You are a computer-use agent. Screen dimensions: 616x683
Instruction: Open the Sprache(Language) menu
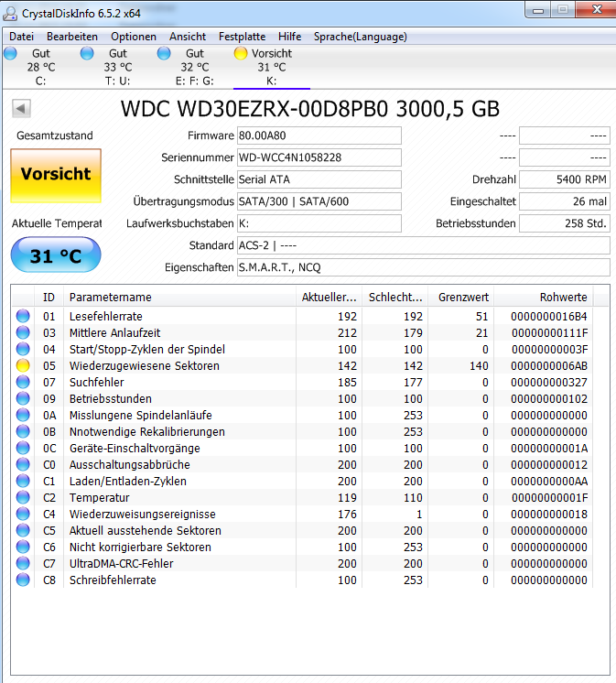[x=361, y=37]
